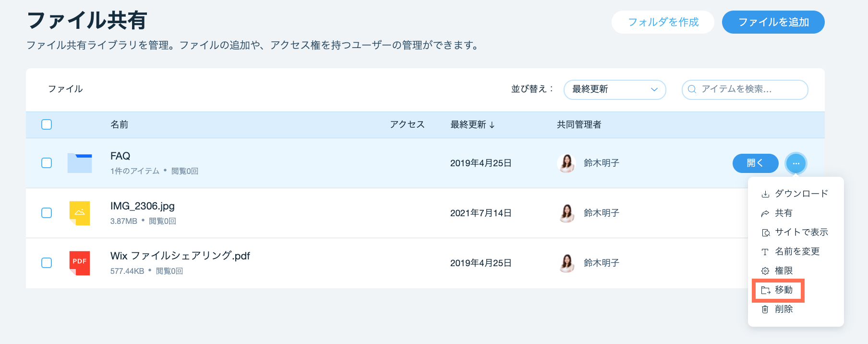This screenshot has height=344, width=868.
Task: Click the view-on-site icon beside サイトで表示
Action: [765, 233]
